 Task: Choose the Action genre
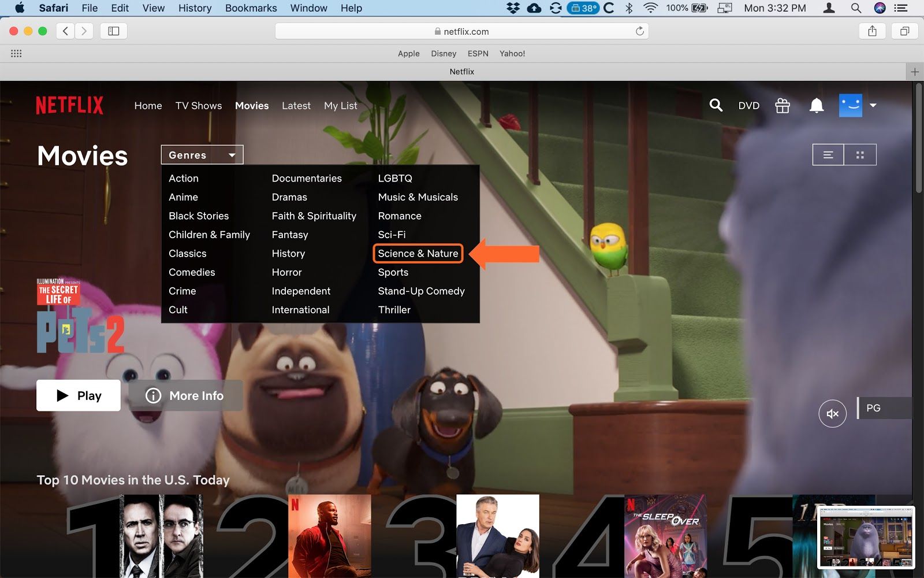pos(184,179)
